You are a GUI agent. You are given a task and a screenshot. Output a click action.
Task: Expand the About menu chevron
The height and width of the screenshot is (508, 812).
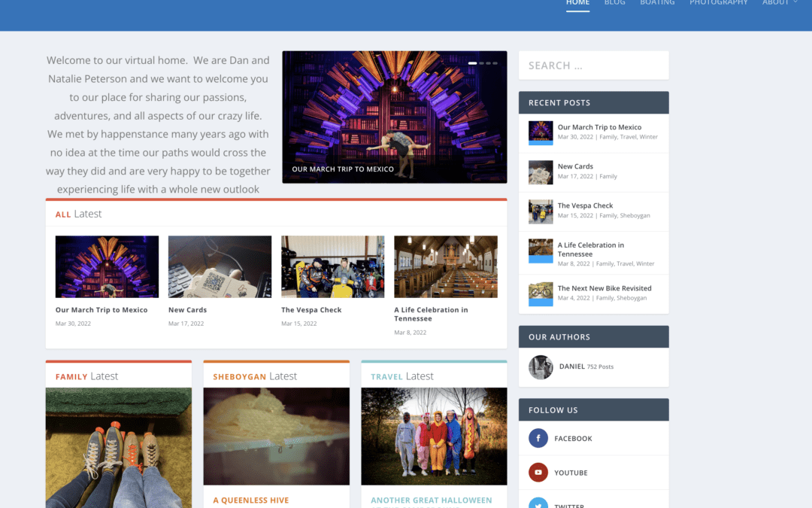(x=795, y=2)
